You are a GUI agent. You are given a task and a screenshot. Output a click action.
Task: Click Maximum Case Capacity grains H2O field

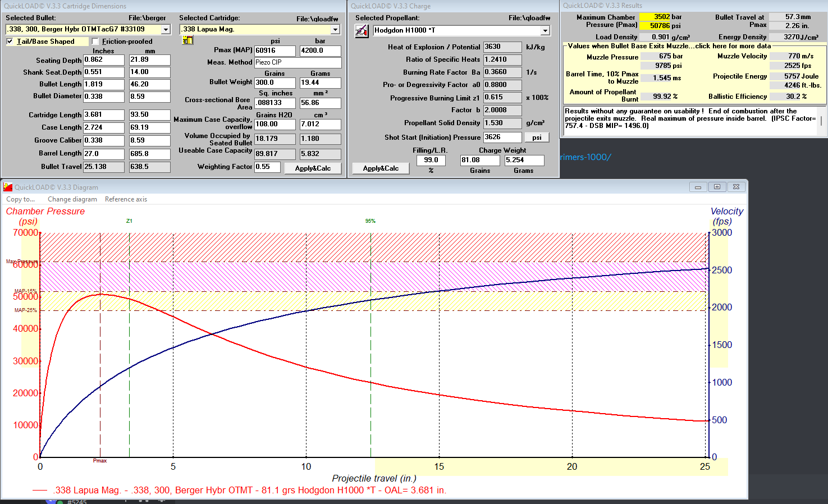point(275,124)
